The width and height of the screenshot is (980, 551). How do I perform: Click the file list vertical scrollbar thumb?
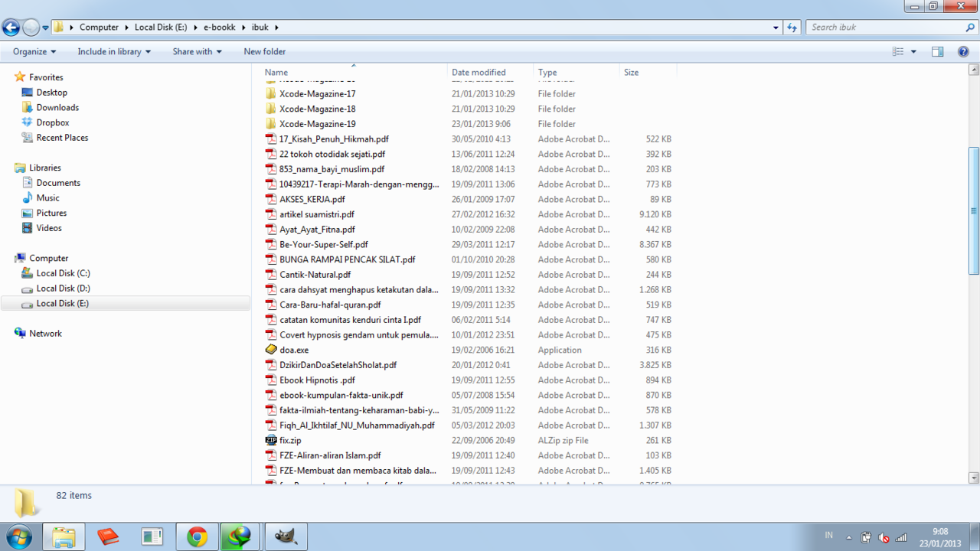(x=974, y=210)
